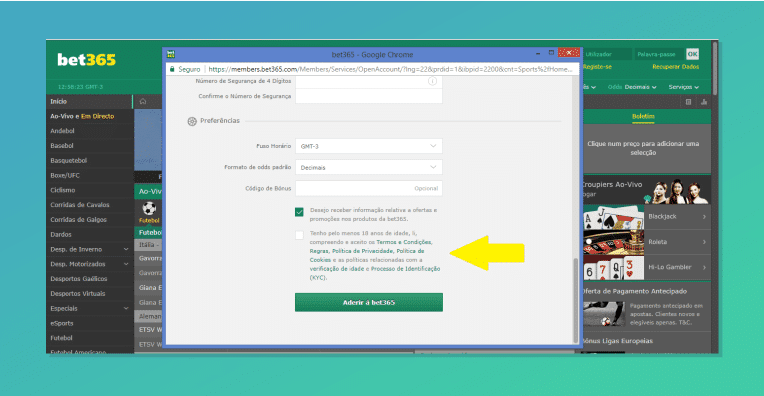Viewport: 764px width, 396px height.
Task: Close the bet365 Google Chrome popup
Action: 569,53
